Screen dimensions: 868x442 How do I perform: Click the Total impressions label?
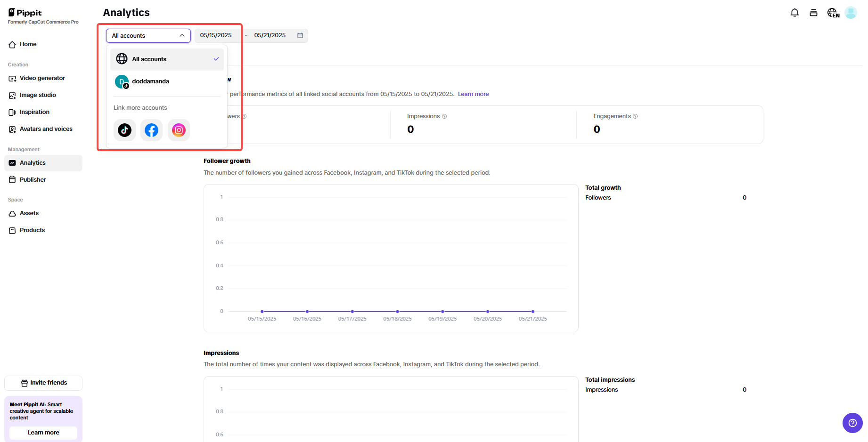(x=610, y=380)
